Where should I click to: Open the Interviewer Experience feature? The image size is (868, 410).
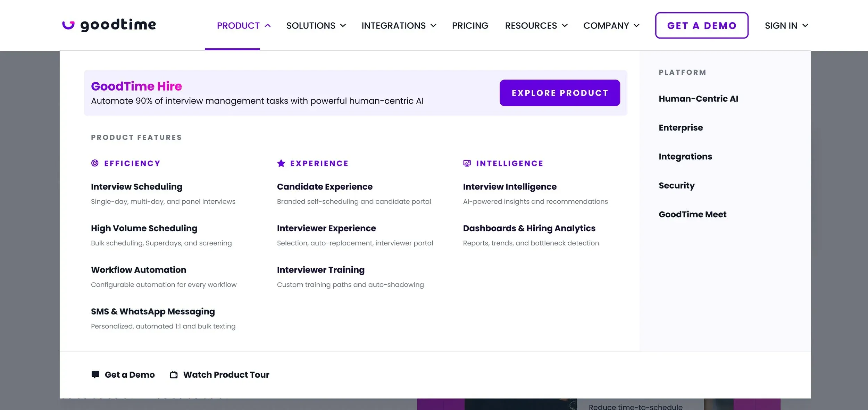pyautogui.click(x=326, y=228)
